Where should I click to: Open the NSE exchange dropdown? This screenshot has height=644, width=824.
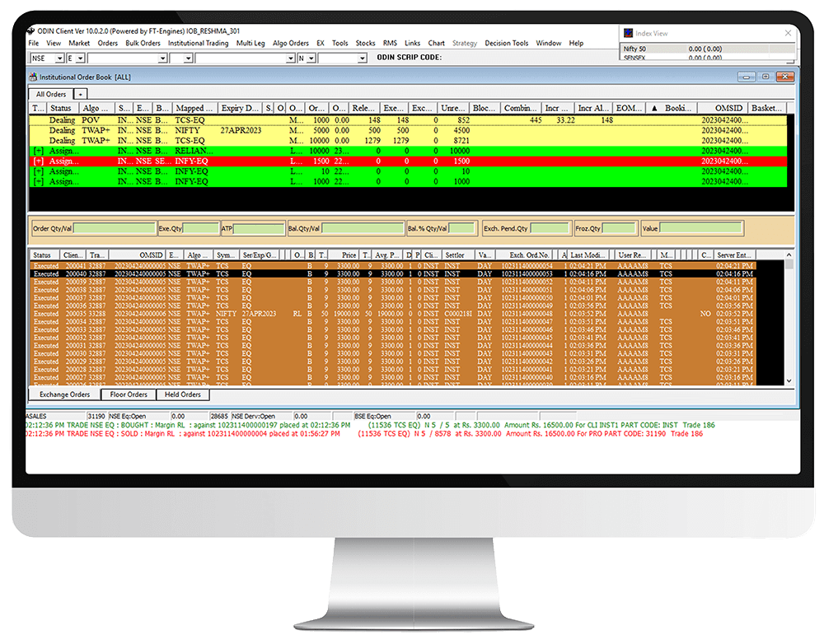point(59,58)
